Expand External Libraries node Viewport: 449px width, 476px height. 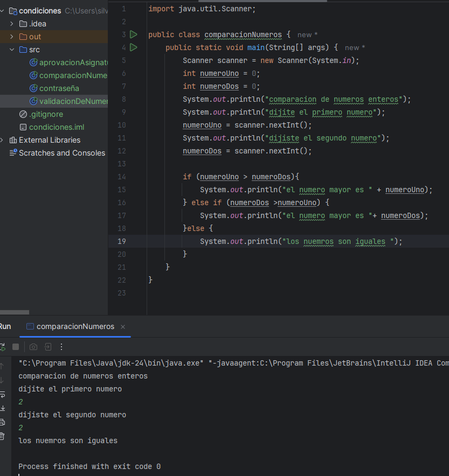tap(2, 140)
